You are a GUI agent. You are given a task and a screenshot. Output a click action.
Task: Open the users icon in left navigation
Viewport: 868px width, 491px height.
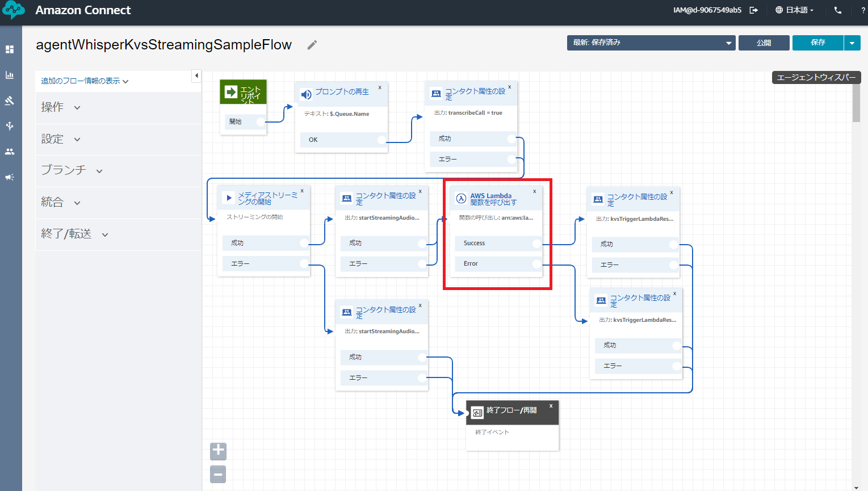pos(10,152)
